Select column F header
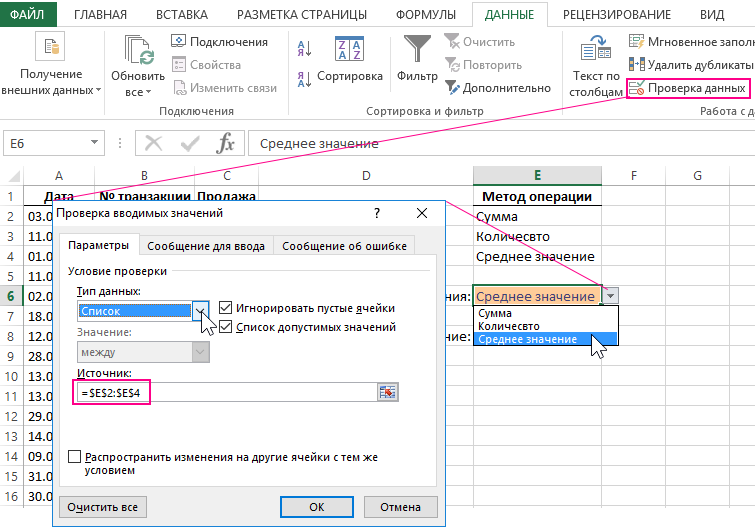Viewport: 755px width, 527px height. point(634,175)
